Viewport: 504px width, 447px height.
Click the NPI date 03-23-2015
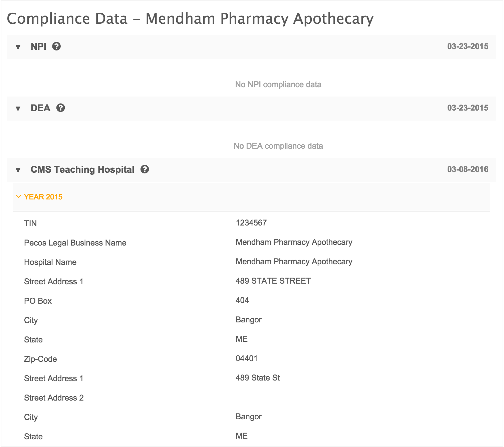tap(468, 46)
